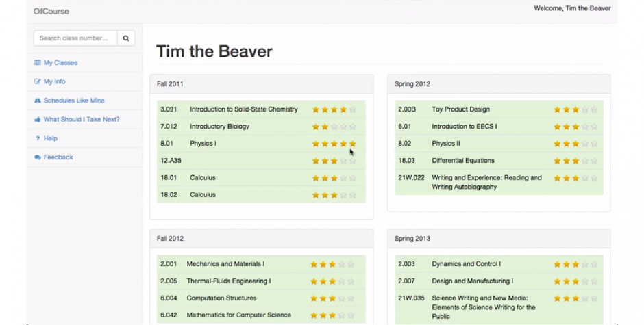The width and height of the screenshot is (644, 325).
Task: Rate Introduction to Solid-State Chemistry five stars
Action: point(353,109)
